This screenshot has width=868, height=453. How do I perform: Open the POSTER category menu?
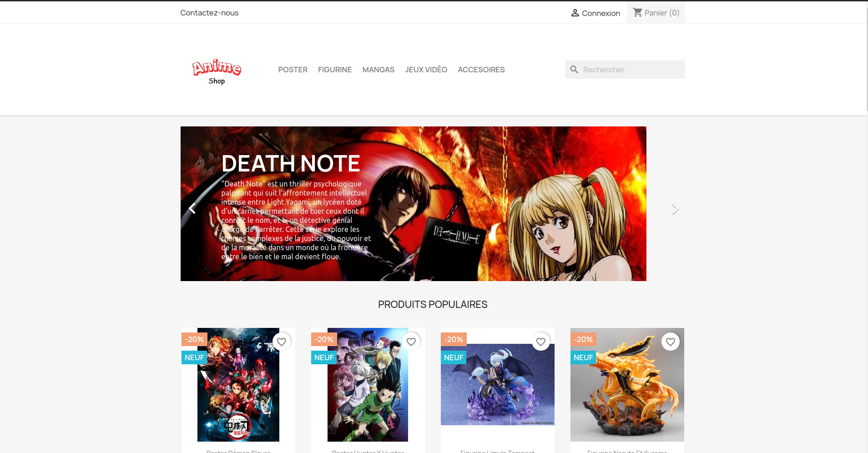tap(293, 70)
